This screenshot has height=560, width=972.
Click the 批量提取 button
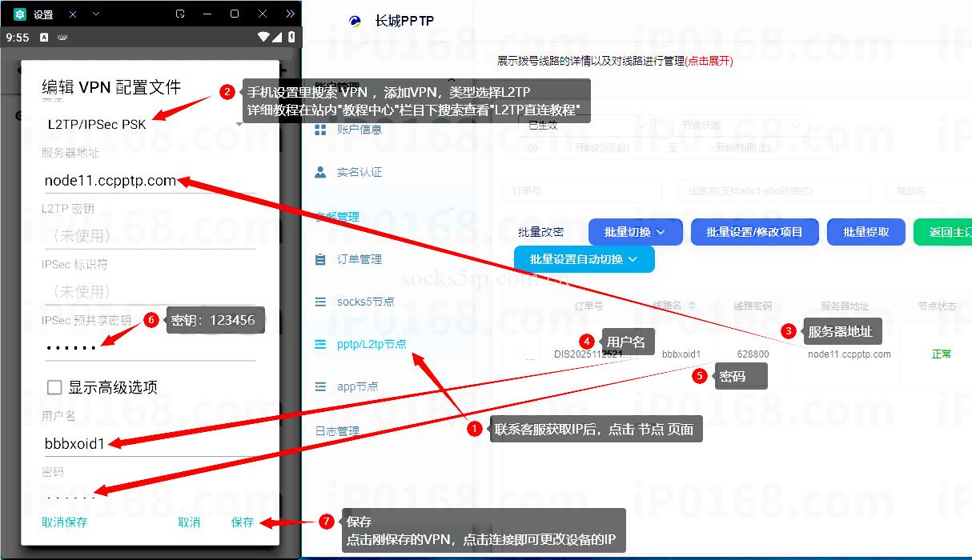[866, 232]
